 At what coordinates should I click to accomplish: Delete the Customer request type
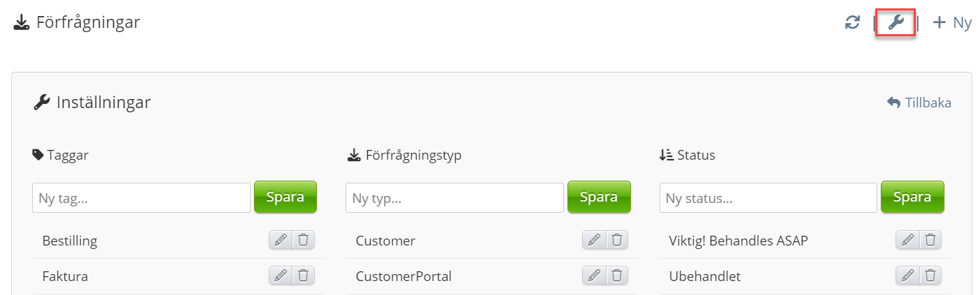pyautogui.click(x=616, y=240)
